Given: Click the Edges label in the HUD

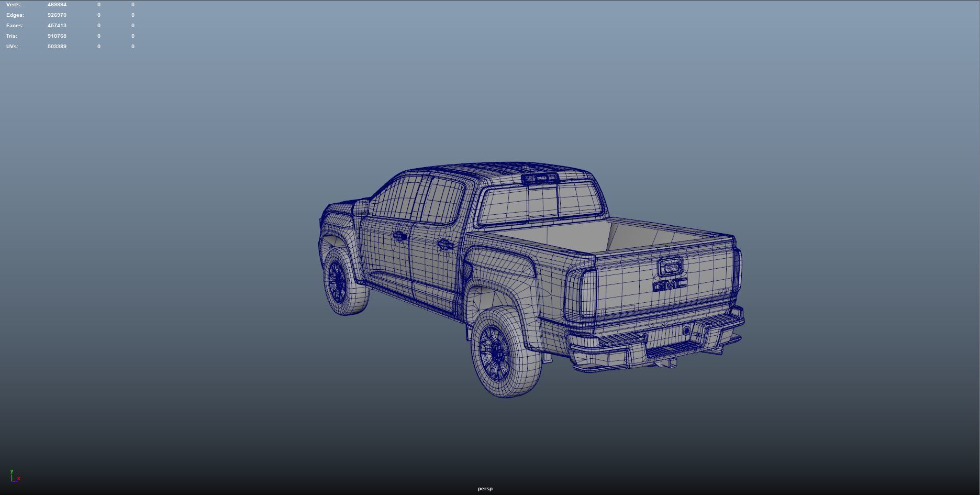Looking at the screenshot, I should pos(15,15).
